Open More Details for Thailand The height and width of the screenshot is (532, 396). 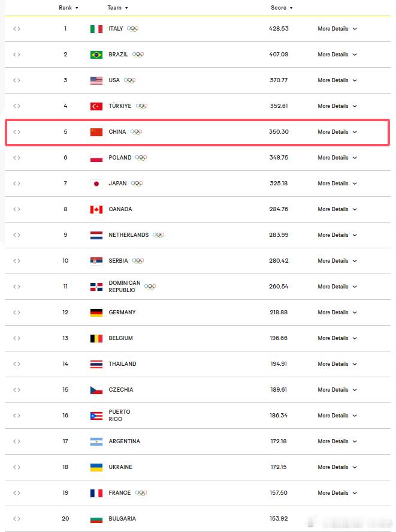coord(337,364)
